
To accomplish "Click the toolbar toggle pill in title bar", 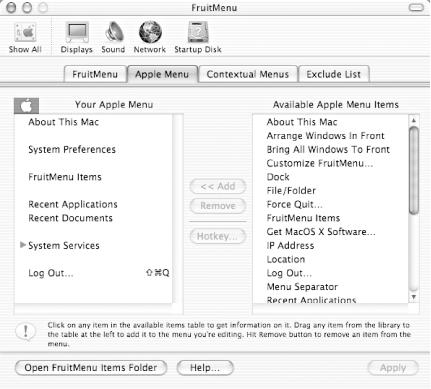I will [416, 7].
